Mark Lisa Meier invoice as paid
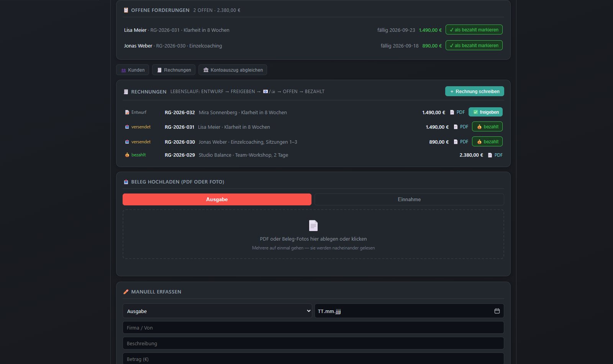The height and width of the screenshot is (364, 613). click(x=474, y=30)
